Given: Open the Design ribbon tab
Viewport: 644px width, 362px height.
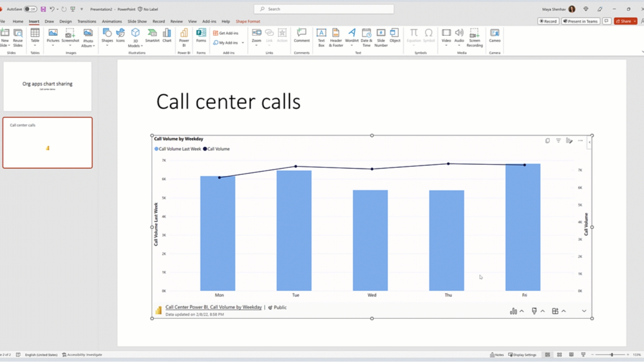Looking at the screenshot, I should (x=65, y=21).
